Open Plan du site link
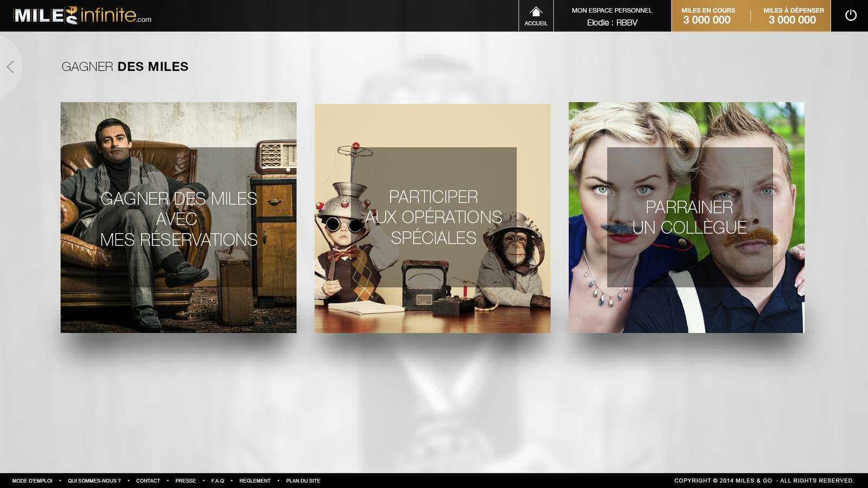Image resolution: width=868 pixels, height=488 pixels. click(x=303, y=481)
